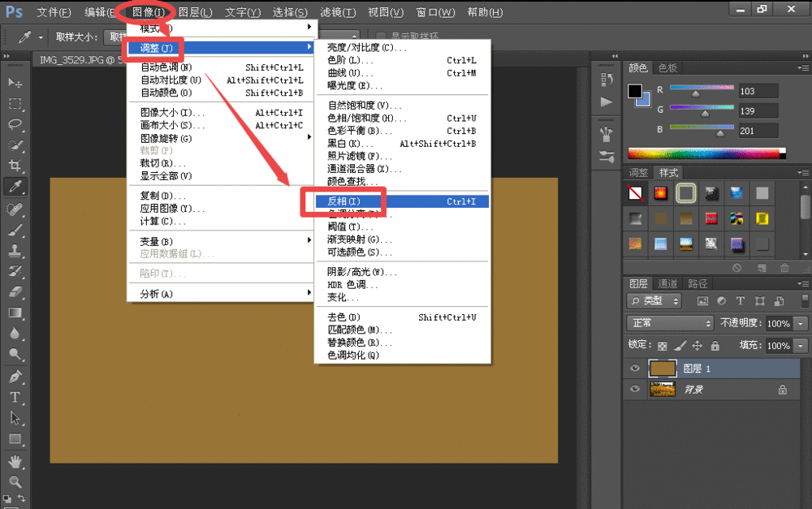
Task: Open the 滤镜(T) menu in the menu bar
Action: (338, 12)
